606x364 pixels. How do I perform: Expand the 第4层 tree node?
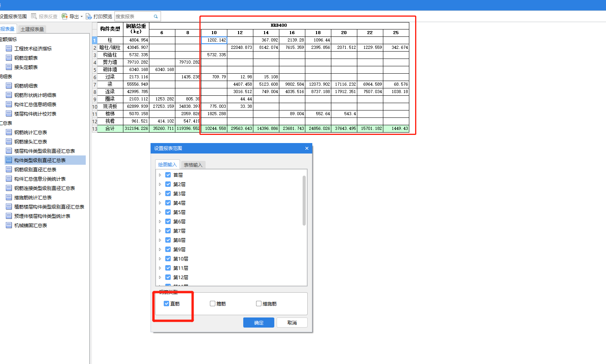point(160,203)
